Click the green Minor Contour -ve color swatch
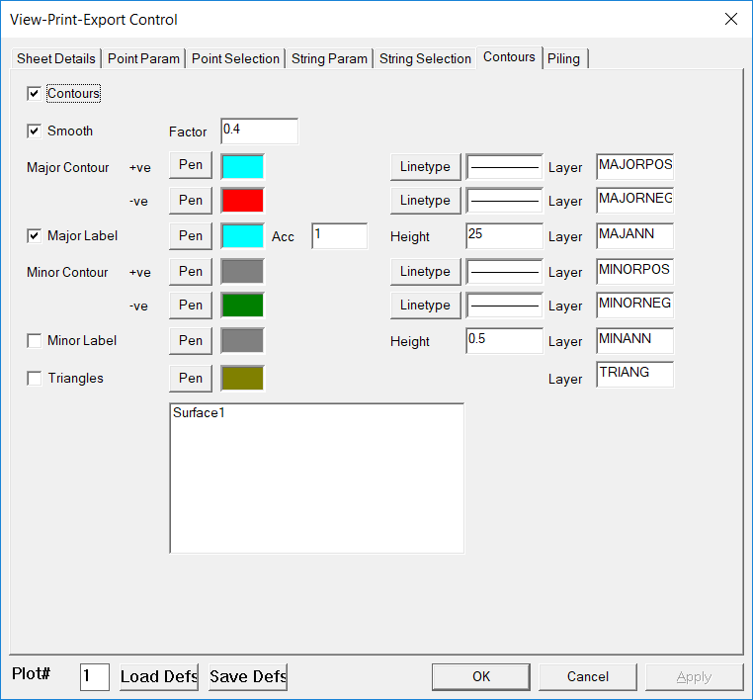This screenshot has width=753, height=700. [242, 306]
